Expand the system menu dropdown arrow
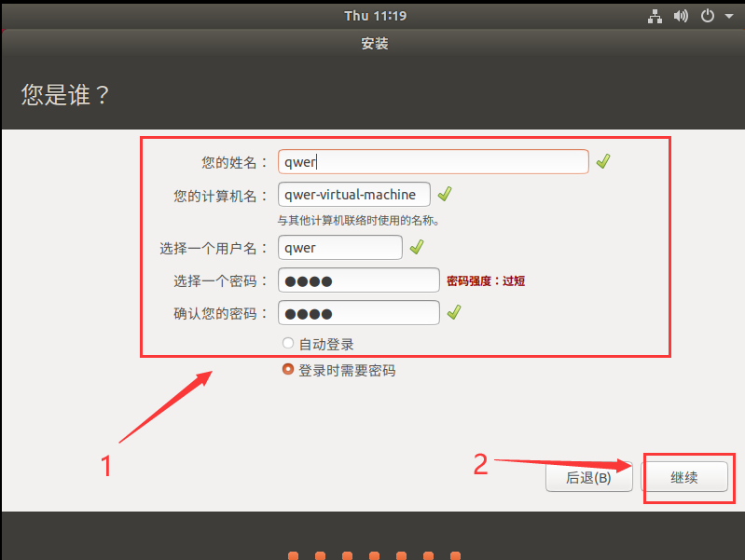 (x=729, y=16)
